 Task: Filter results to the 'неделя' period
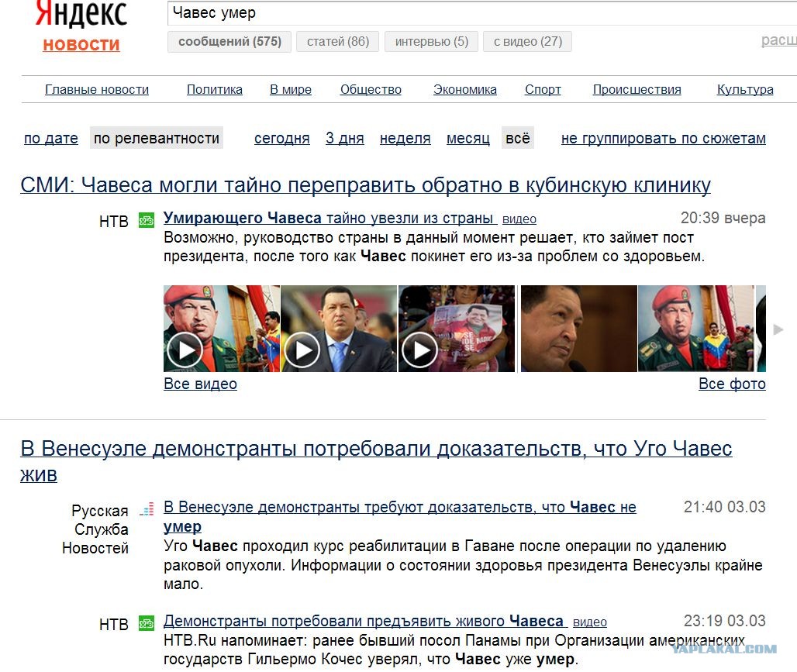click(405, 138)
